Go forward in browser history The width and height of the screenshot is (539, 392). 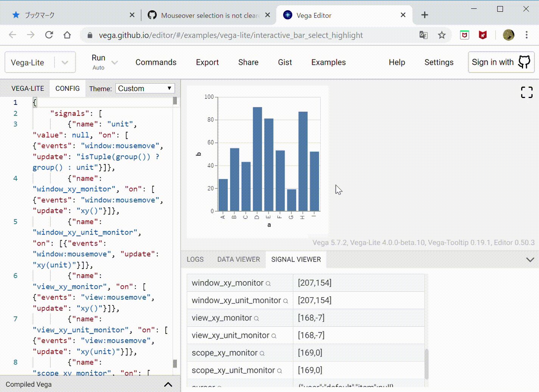(x=31, y=35)
